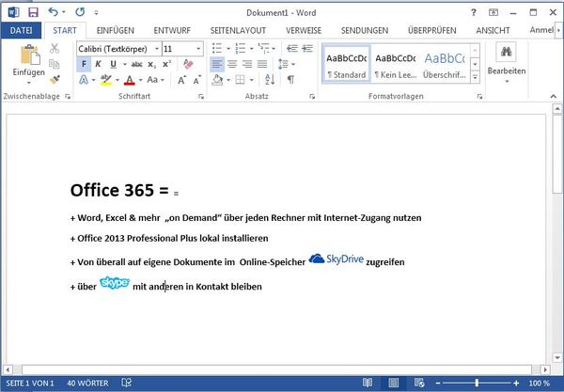Image resolution: width=564 pixels, height=392 pixels.
Task: Open font color dropdown arrow
Action: [141, 80]
